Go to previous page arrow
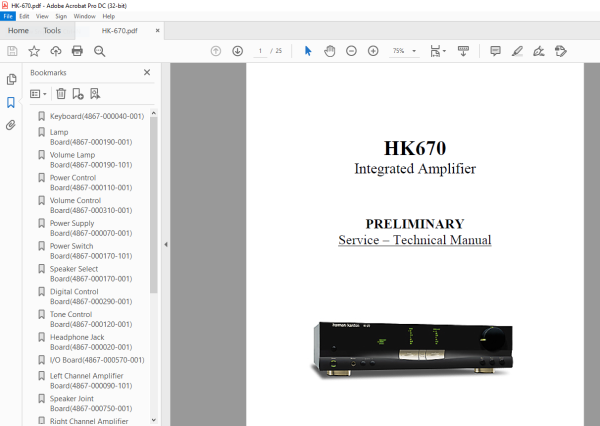The image size is (600, 426). (216, 51)
